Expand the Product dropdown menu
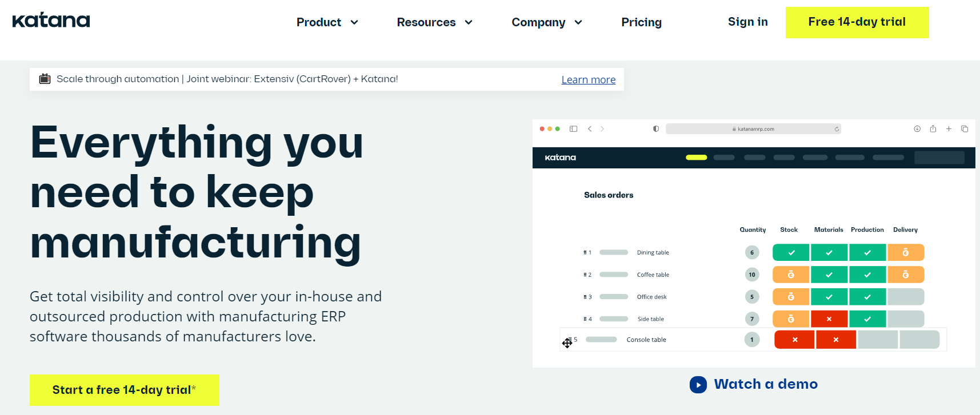The height and width of the screenshot is (415, 980). pos(327,22)
